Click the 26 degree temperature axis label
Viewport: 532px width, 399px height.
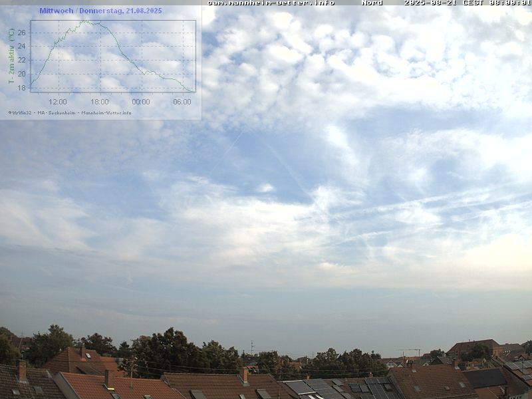pos(21,33)
